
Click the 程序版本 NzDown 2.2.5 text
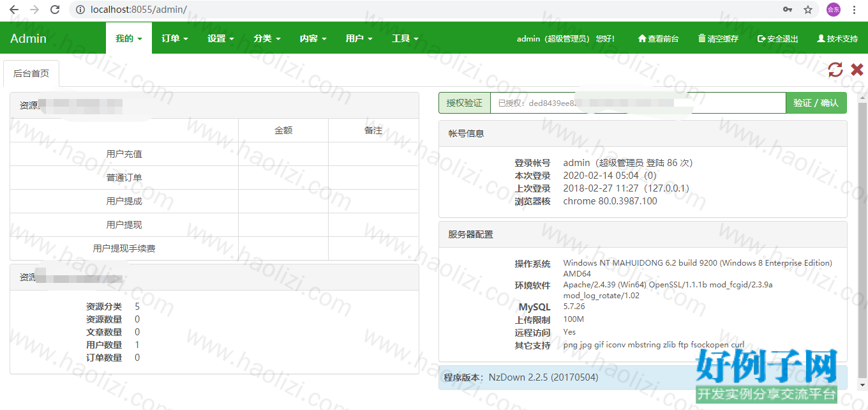click(x=521, y=377)
